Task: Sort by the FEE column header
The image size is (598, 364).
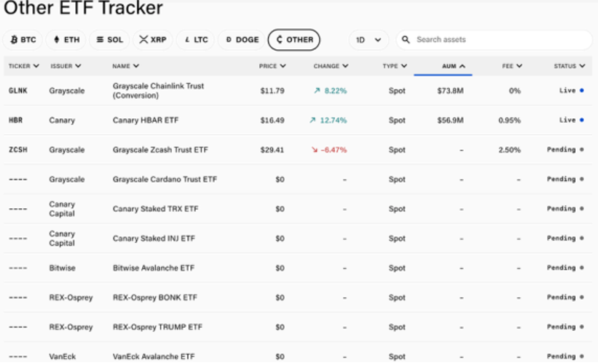Action: pos(512,66)
